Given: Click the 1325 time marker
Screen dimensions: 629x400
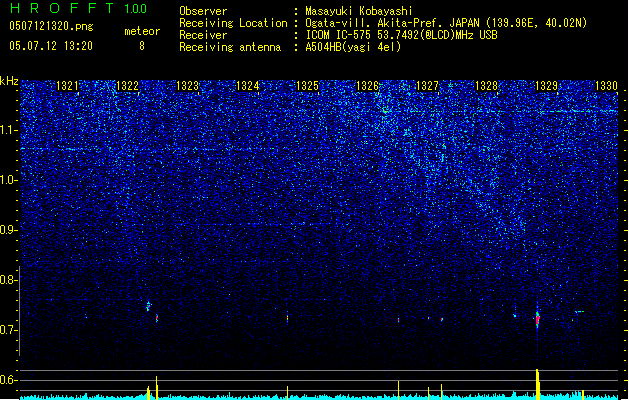Looking at the screenshot, I should pos(307,86).
